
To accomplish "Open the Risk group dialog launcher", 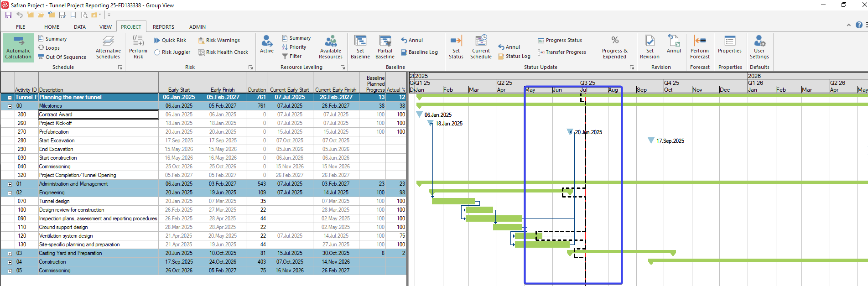I will 250,68.
